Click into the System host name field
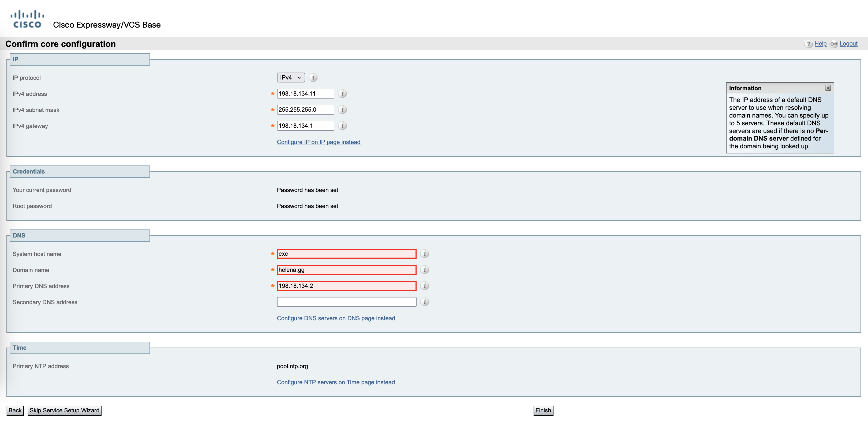Image resolution: width=868 pixels, height=422 pixels. tap(346, 254)
